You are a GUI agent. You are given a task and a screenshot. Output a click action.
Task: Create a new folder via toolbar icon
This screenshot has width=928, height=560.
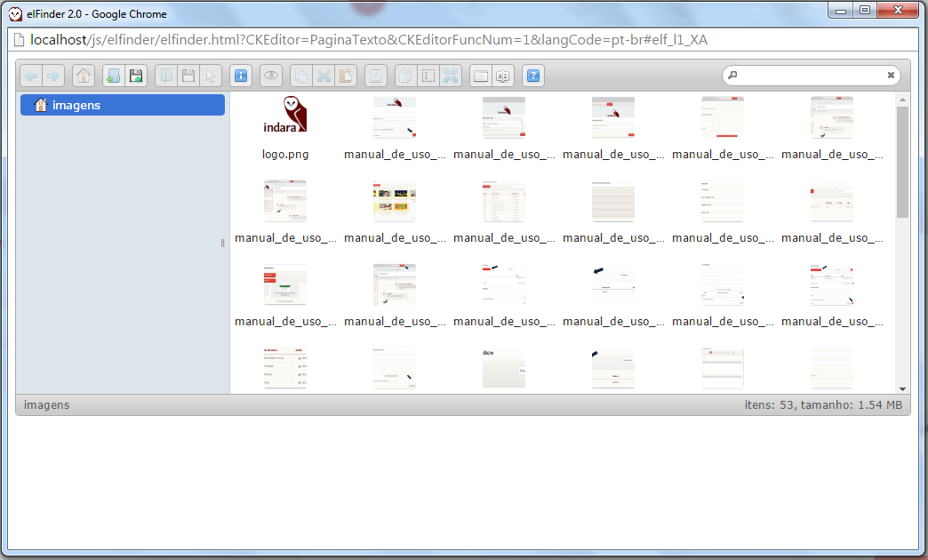113,76
